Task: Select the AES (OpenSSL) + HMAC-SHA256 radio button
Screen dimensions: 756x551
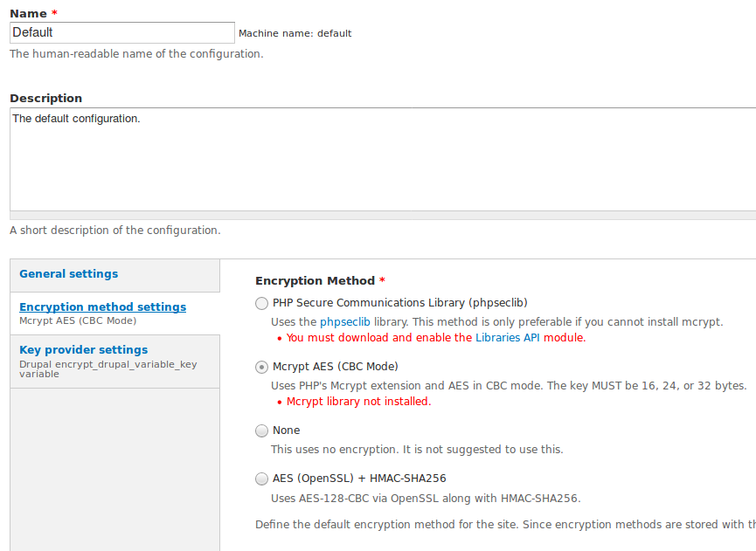Action: [x=261, y=479]
